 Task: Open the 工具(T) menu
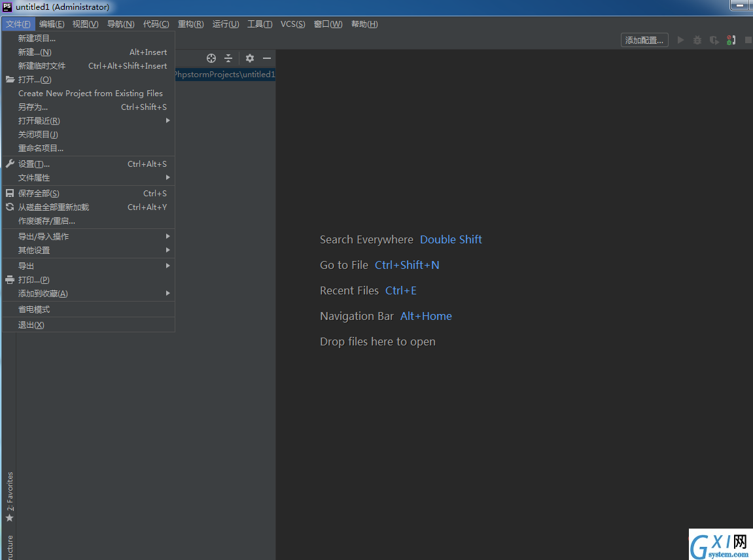260,24
